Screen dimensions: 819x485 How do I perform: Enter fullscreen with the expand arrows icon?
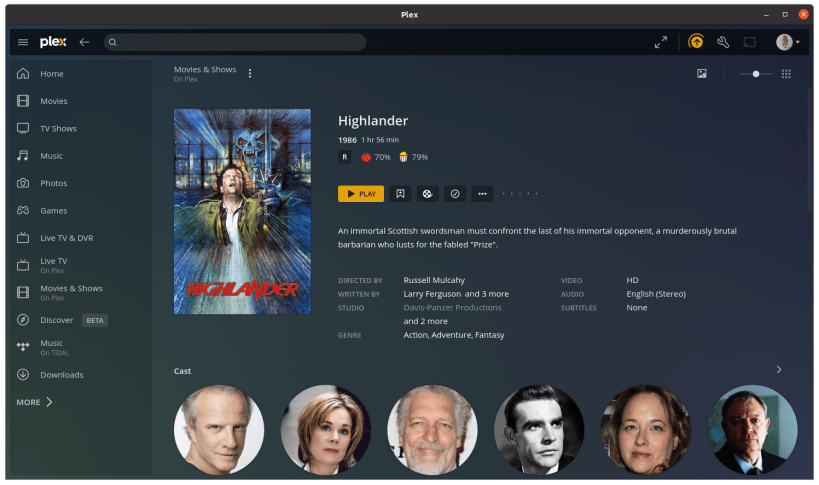661,42
